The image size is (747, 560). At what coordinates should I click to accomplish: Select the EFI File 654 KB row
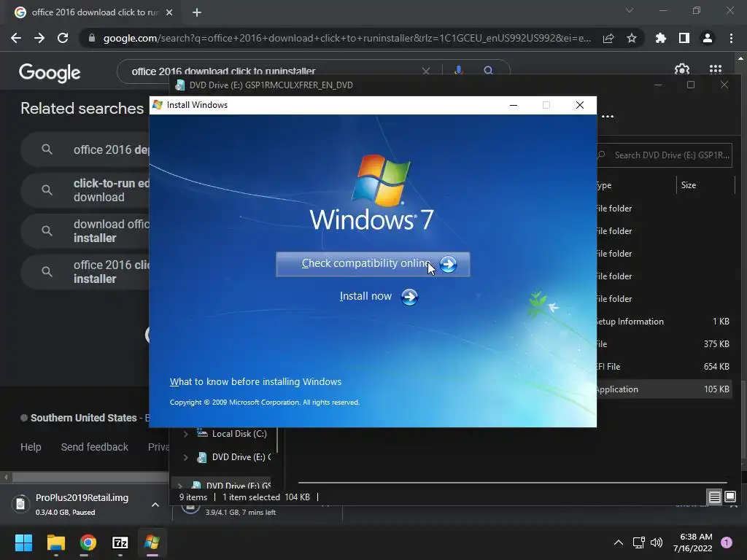pyautogui.click(x=664, y=367)
